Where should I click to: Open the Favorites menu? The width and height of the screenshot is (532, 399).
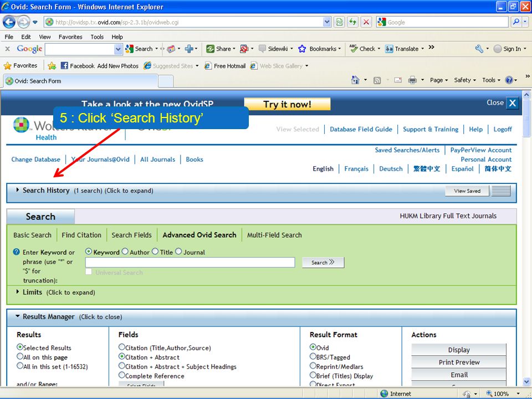pyautogui.click(x=70, y=37)
